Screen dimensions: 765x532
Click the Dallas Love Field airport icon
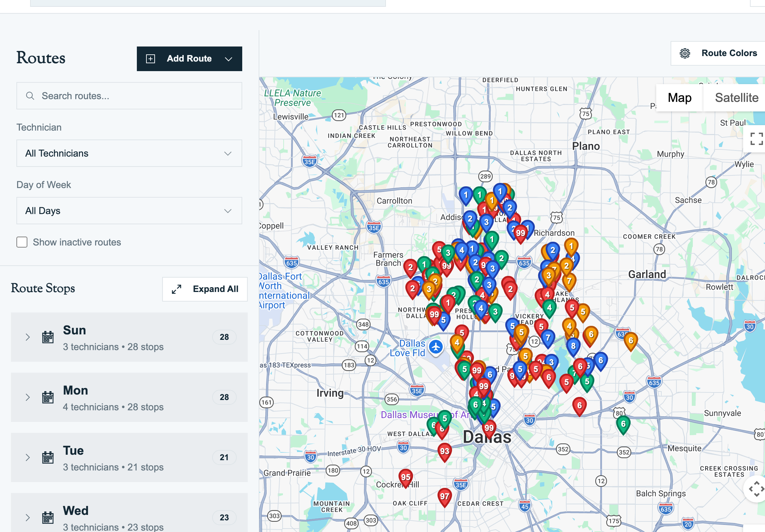coord(436,347)
